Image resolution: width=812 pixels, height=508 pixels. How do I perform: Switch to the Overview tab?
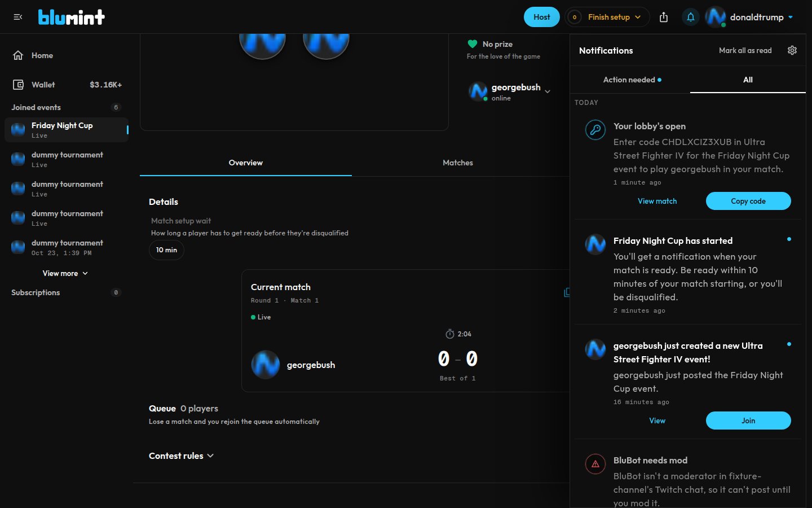tap(246, 163)
